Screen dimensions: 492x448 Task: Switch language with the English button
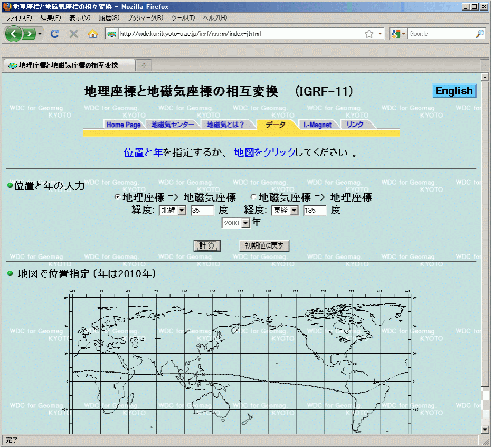coord(454,91)
